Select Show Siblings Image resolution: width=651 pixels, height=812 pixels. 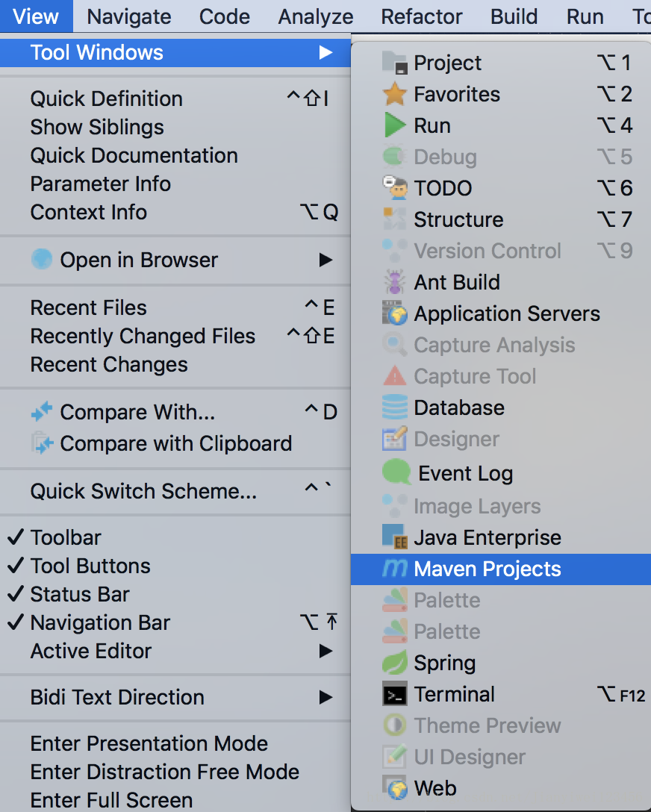(175, 127)
